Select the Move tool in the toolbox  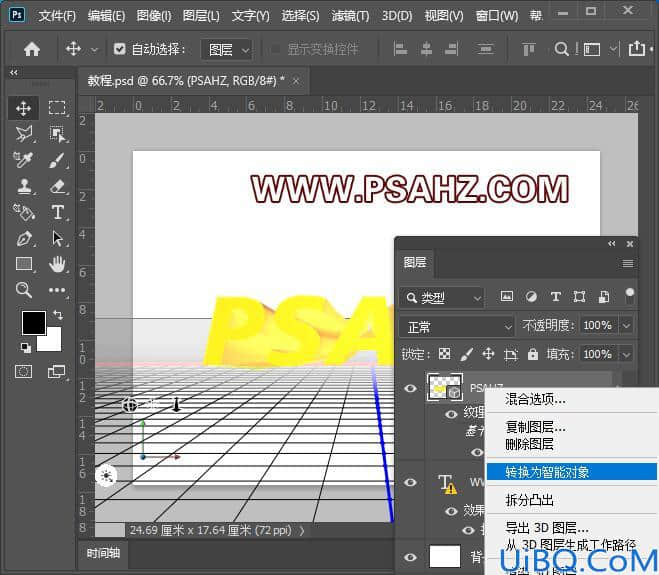23,108
